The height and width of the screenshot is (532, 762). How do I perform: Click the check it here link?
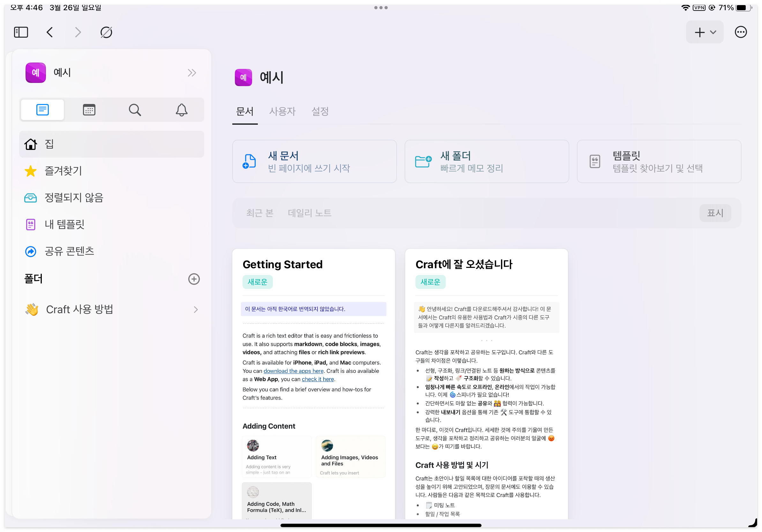(x=317, y=379)
